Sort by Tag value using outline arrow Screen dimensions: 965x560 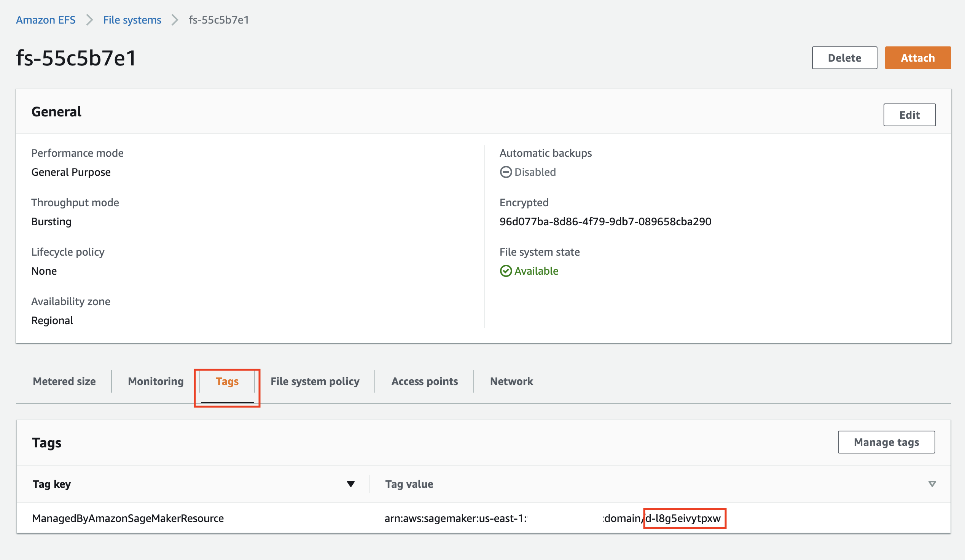[x=932, y=484]
